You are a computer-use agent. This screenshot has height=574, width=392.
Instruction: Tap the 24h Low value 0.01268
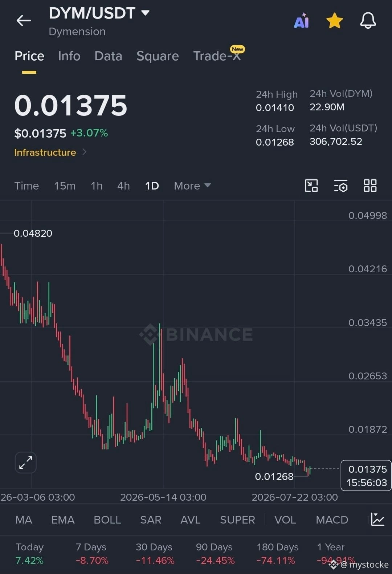pyautogui.click(x=275, y=142)
